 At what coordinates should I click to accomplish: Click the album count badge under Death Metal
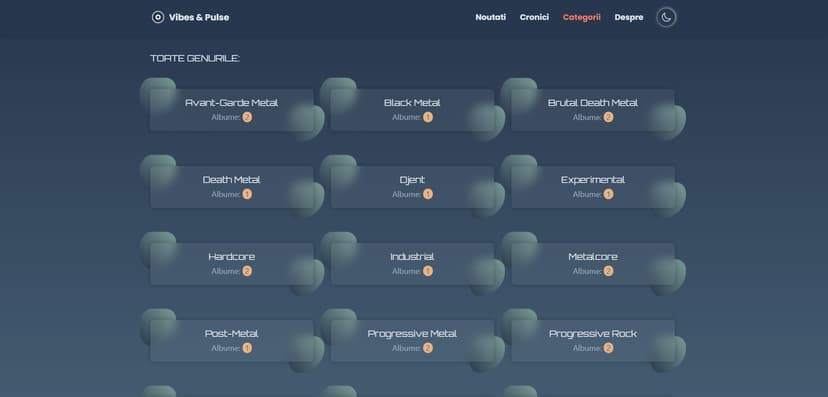coord(247,194)
